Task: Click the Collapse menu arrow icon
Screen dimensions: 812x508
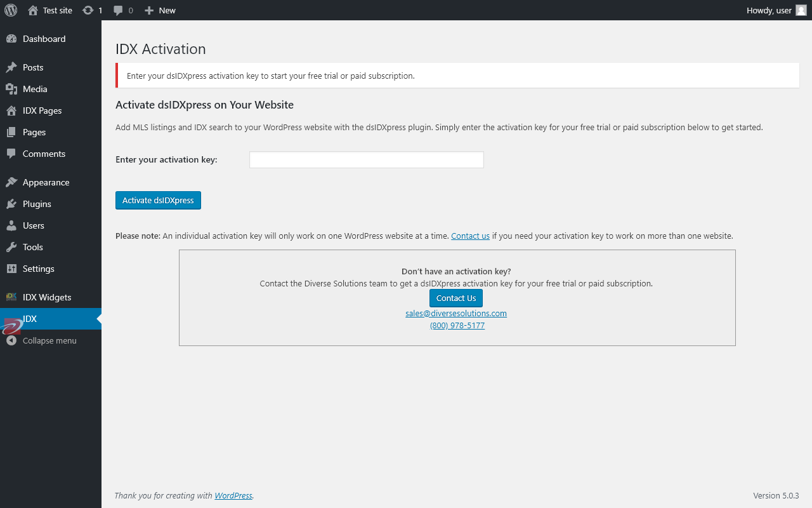Action: tap(11, 340)
